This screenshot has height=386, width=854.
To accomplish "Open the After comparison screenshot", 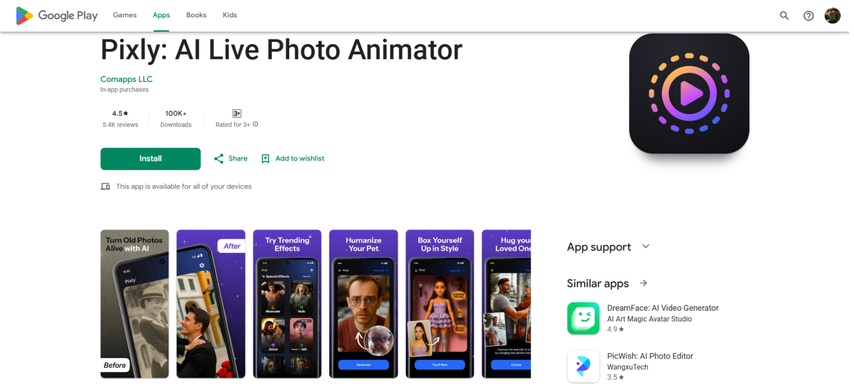I will click(211, 304).
